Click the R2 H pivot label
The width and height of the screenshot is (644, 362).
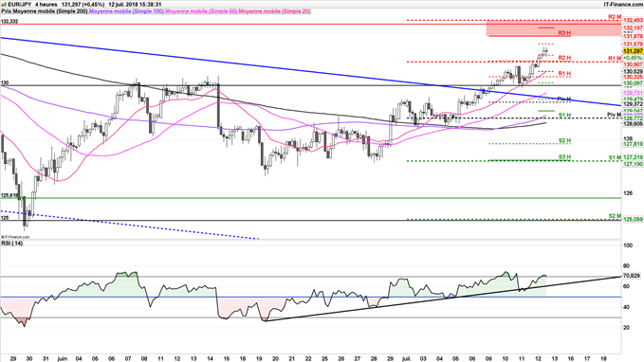pyautogui.click(x=564, y=58)
